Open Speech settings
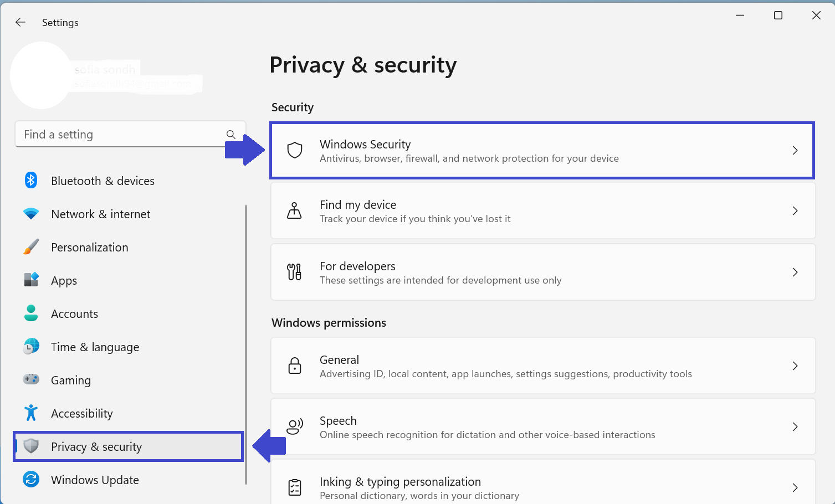 (x=543, y=426)
